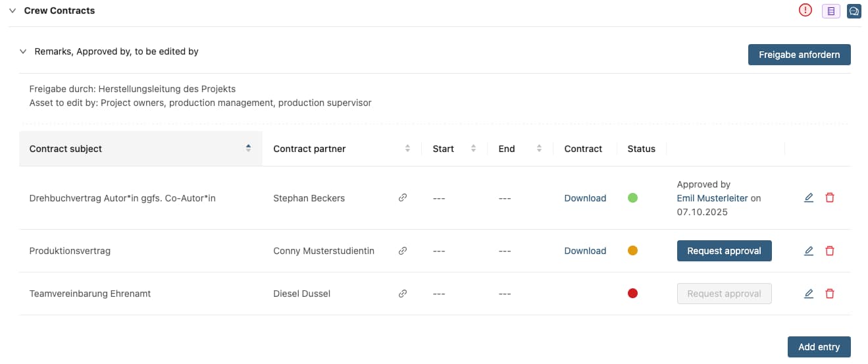Image resolution: width=868 pixels, height=364 pixels.
Task: Collapse Remarks, Approved by section
Action: [x=23, y=51]
